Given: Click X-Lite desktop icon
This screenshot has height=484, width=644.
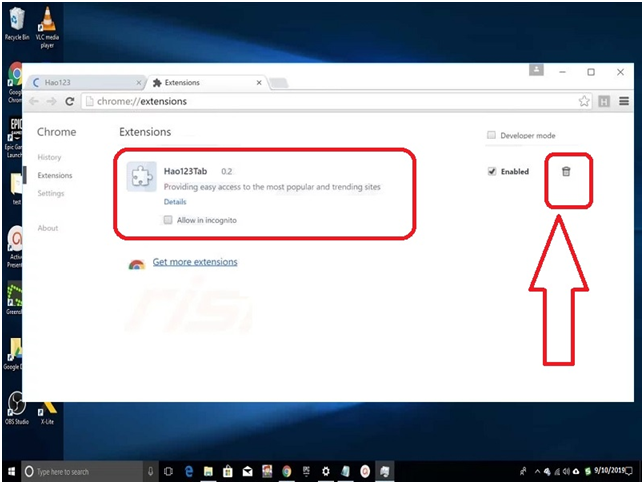Looking at the screenshot, I should click(47, 413).
